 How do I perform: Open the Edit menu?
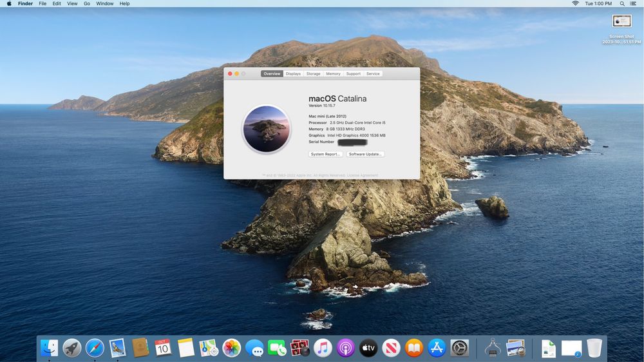57,3
